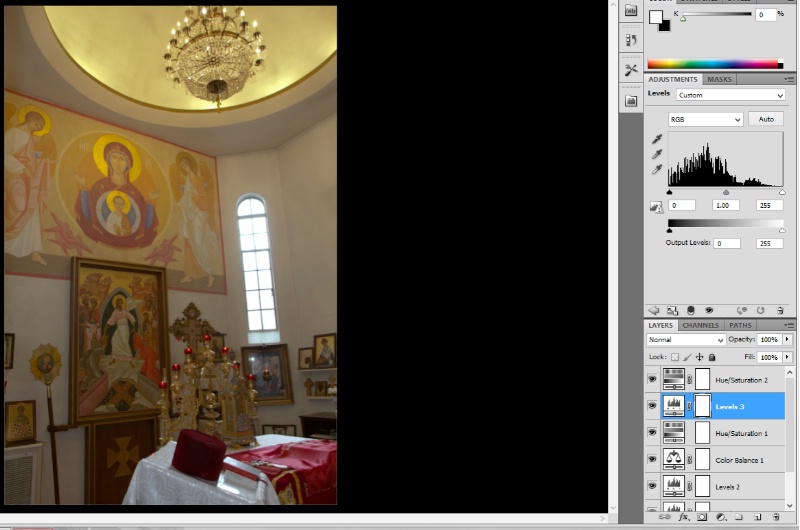Select the white point eyedropper
This screenshot has height=530, width=800.
pyautogui.click(x=657, y=169)
